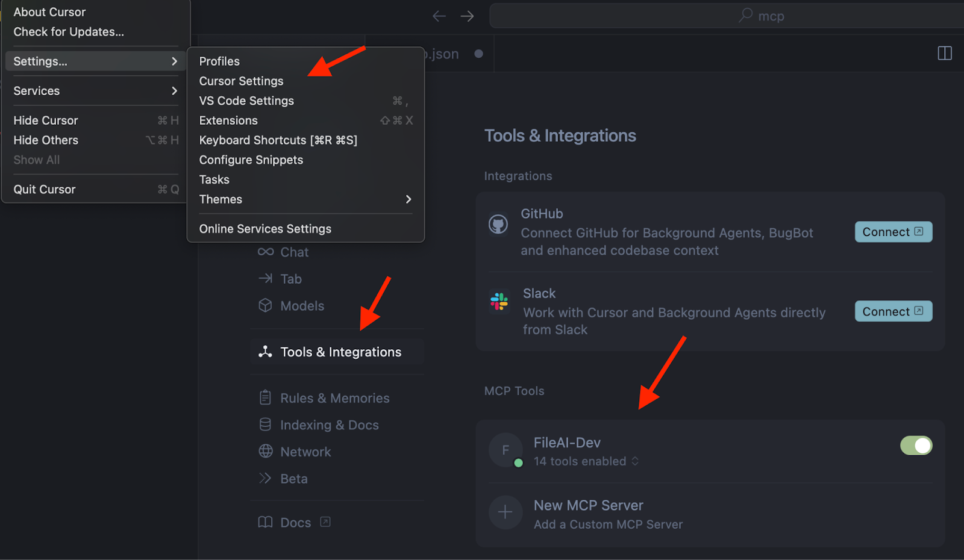Toggle the split editor layout icon

tap(945, 53)
